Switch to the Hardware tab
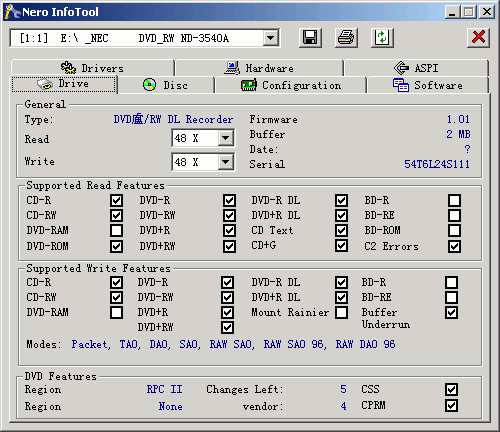This screenshot has width=500, height=432. click(259, 68)
